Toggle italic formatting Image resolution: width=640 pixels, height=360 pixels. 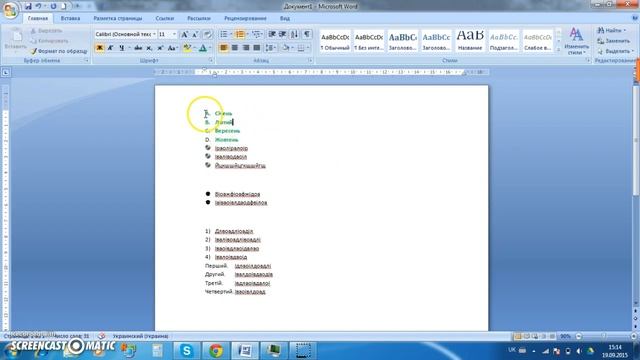111,48
